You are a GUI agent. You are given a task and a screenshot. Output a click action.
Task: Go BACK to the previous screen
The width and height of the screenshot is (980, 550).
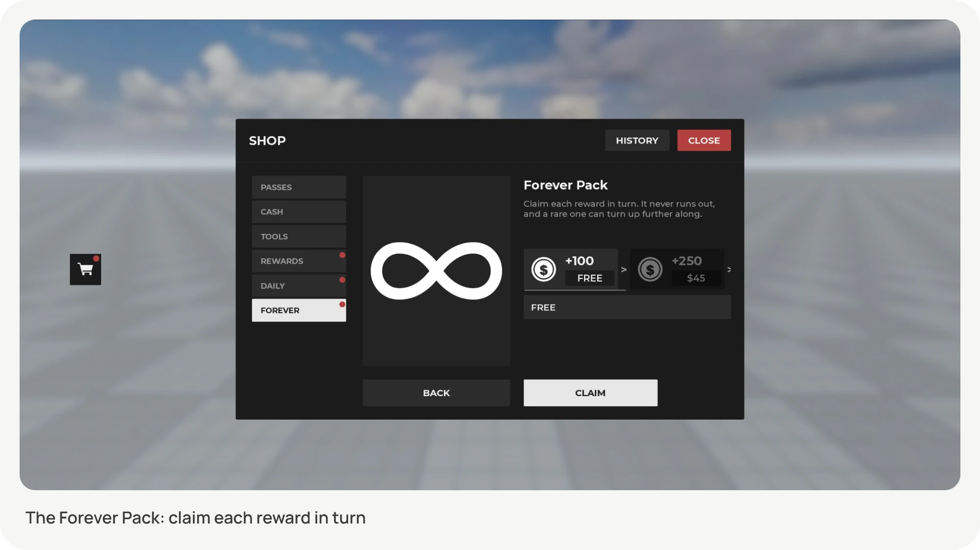tap(436, 393)
